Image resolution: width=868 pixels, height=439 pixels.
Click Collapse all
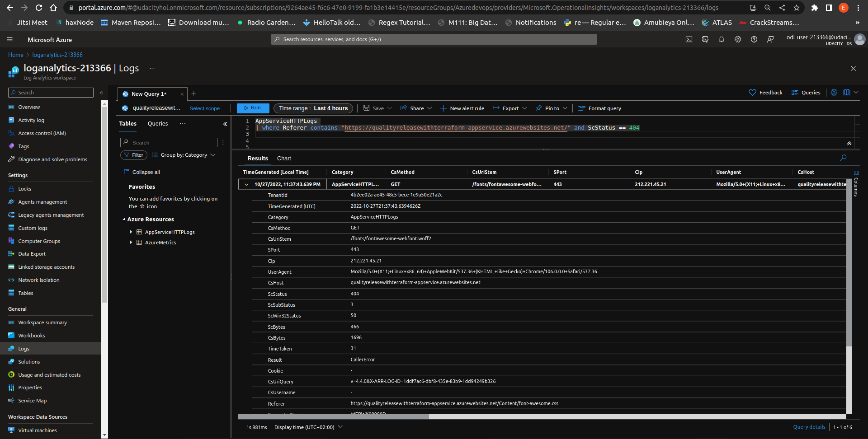tap(142, 172)
